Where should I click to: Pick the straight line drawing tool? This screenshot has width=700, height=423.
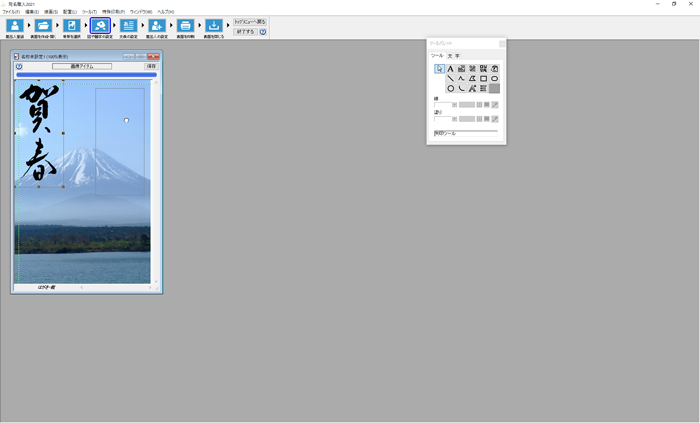point(451,78)
